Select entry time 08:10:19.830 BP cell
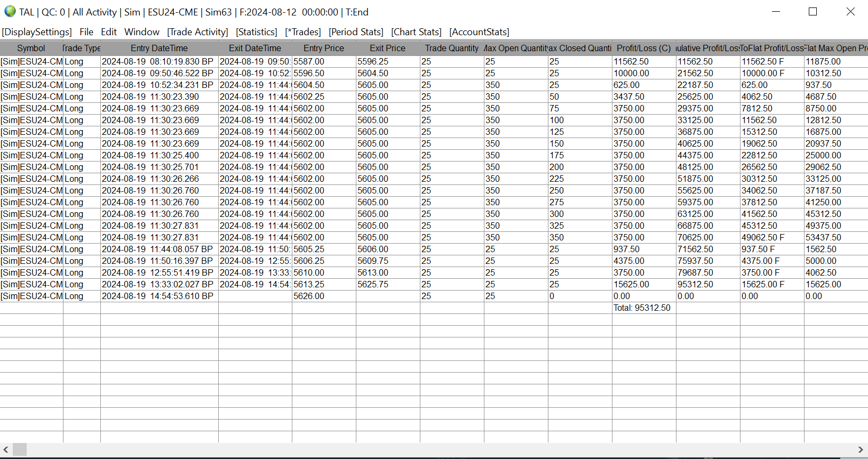 [160, 61]
